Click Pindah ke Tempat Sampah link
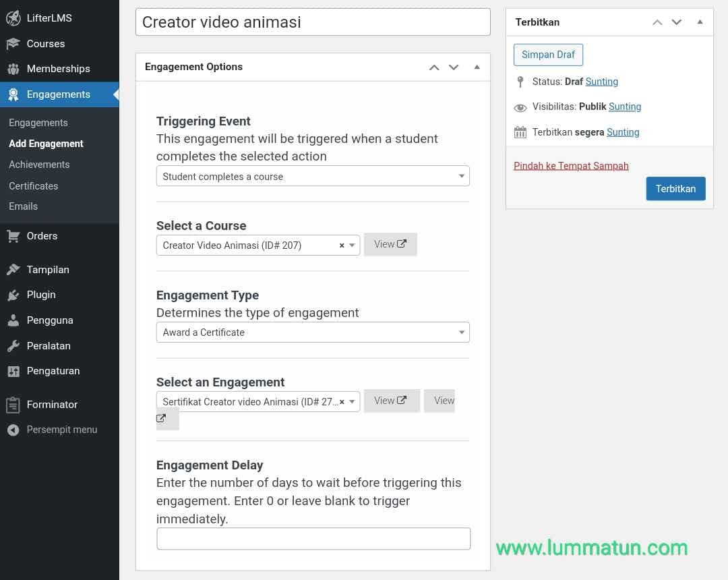Viewport: 728px width, 580px height. click(x=571, y=166)
